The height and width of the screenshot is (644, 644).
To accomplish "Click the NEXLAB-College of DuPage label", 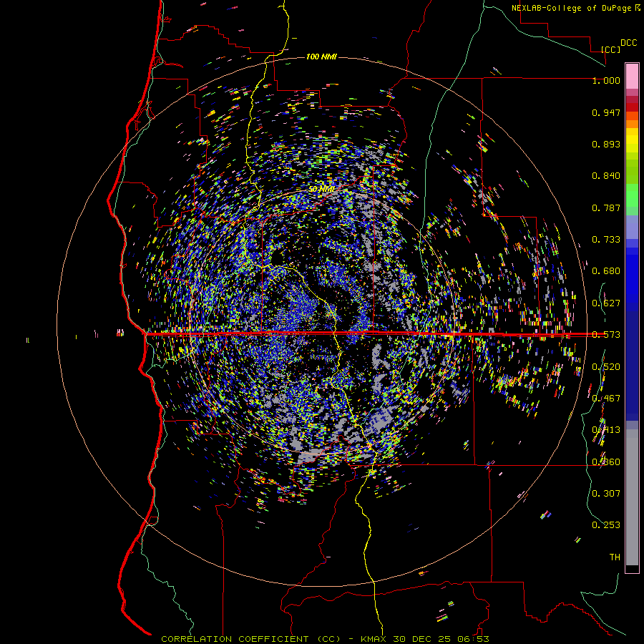I will 571,8.
